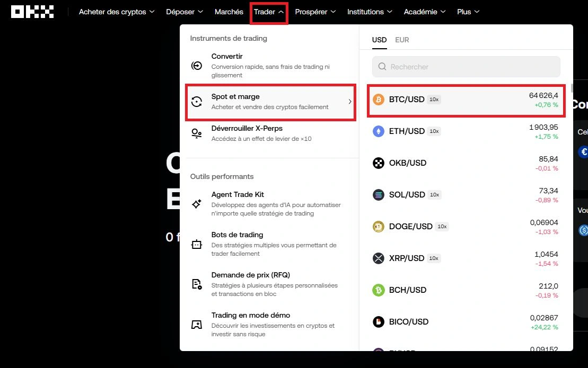Expand the Institutions dropdown

[370, 12]
